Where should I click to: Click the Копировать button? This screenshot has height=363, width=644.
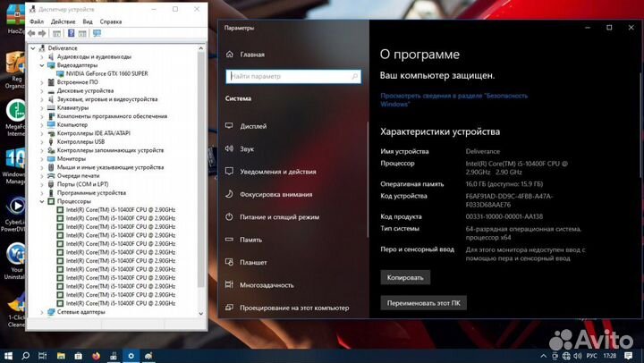pos(405,277)
